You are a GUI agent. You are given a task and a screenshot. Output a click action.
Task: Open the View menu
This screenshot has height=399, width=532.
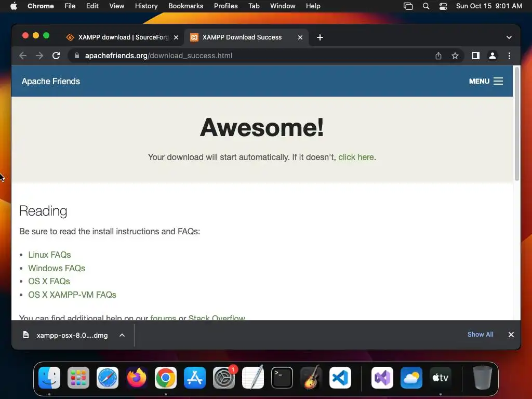point(117,6)
